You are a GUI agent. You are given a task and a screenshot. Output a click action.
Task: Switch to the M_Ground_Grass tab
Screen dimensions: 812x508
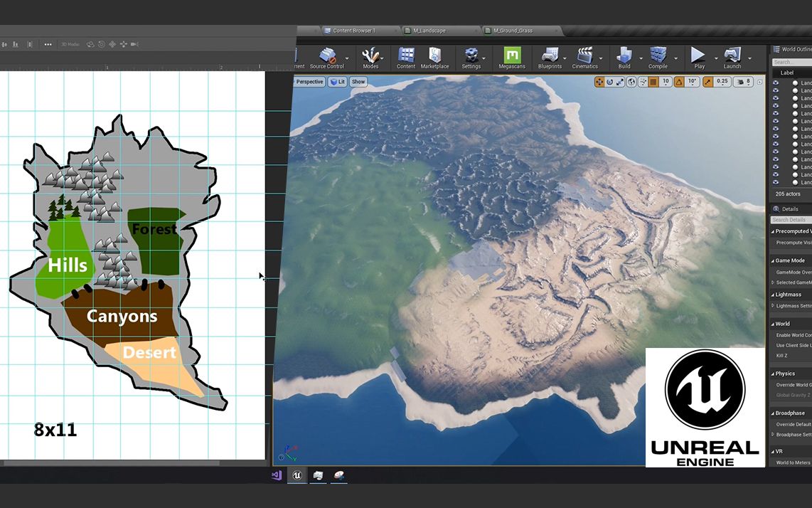coord(513,31)
